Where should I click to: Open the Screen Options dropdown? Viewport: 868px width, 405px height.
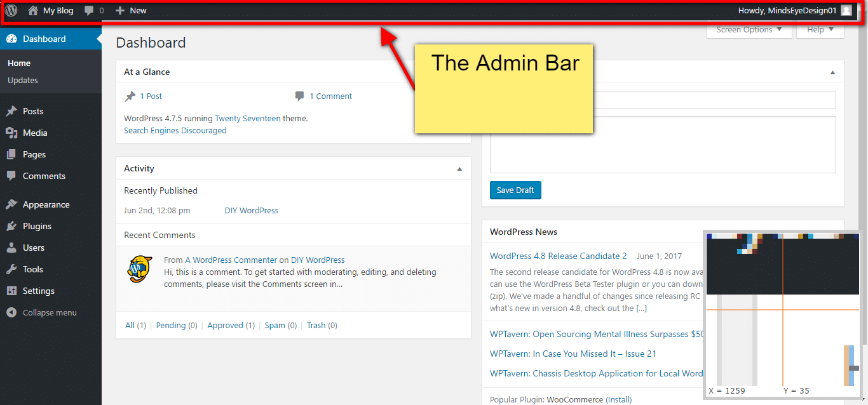pos(749,30)
